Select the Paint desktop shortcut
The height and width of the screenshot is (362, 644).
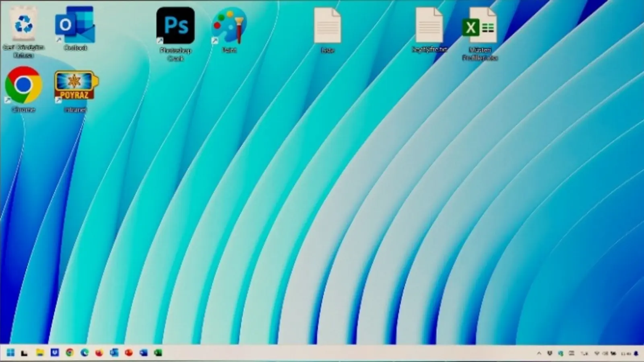229,30
